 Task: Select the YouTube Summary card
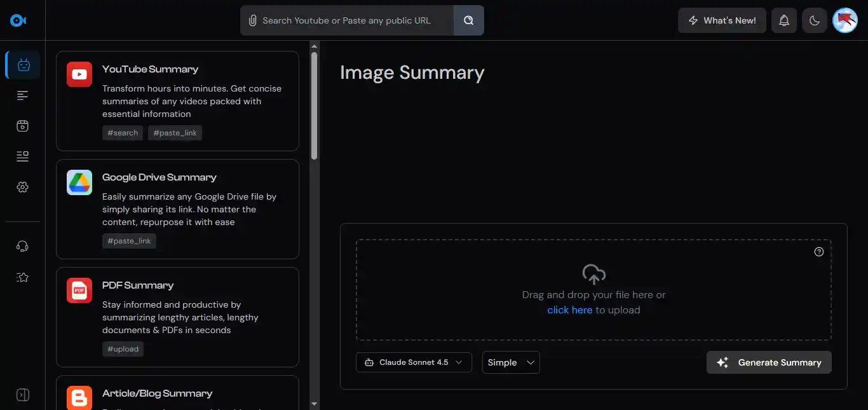[x=177, y=100]
